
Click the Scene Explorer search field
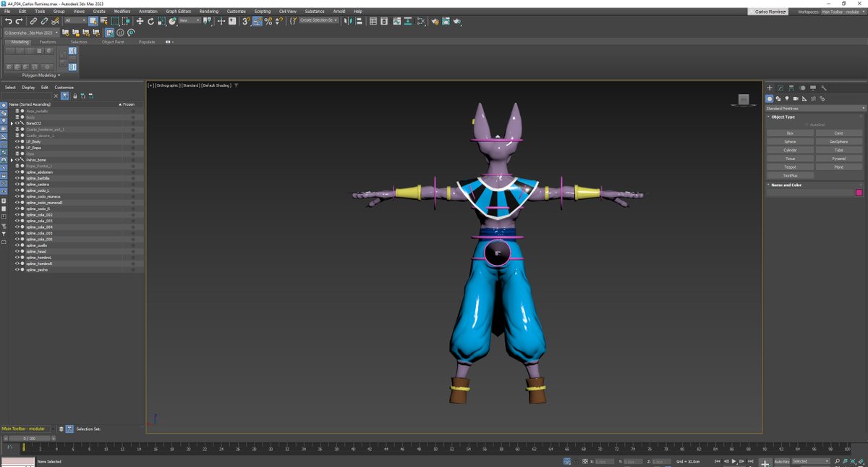tap(26, 96)
